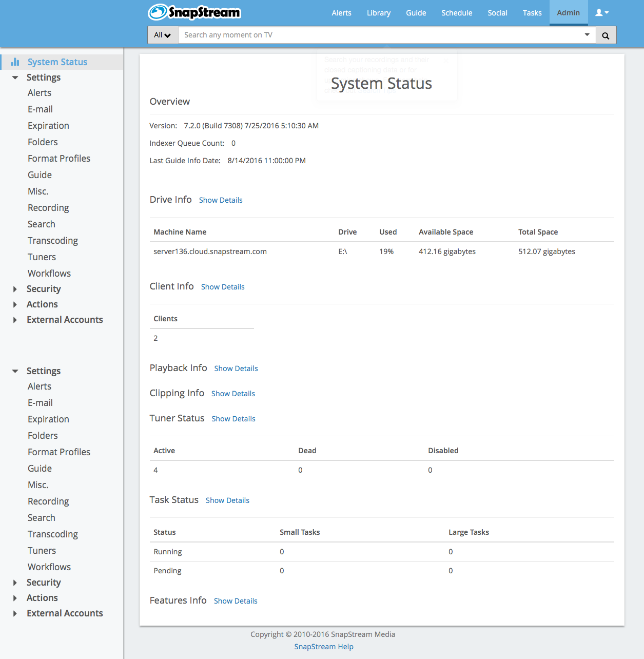Click the Admin tab
Viewport: 644px width, 659px height.
click(569, 13)
